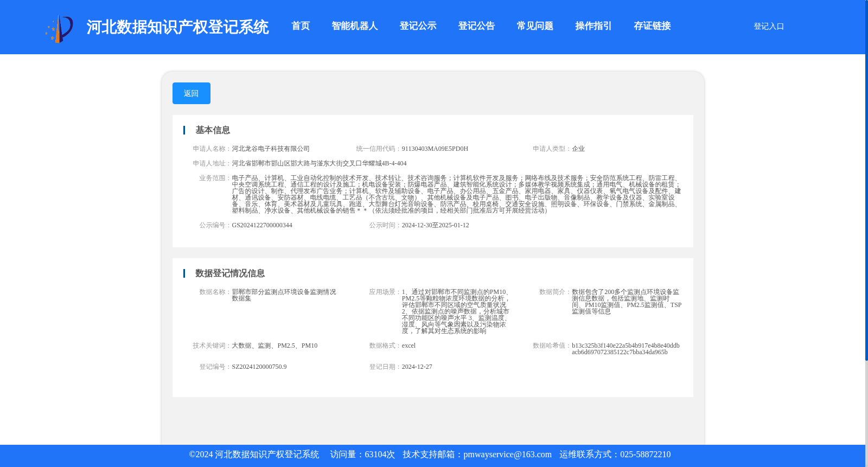Click the visit count 63104次

point(380,455)
